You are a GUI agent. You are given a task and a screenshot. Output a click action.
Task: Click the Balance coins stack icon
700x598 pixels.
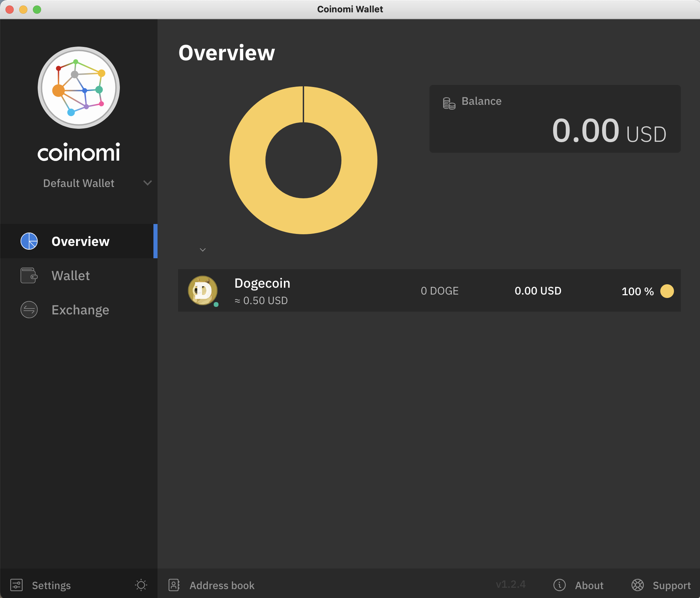click(x=449, y=103)
